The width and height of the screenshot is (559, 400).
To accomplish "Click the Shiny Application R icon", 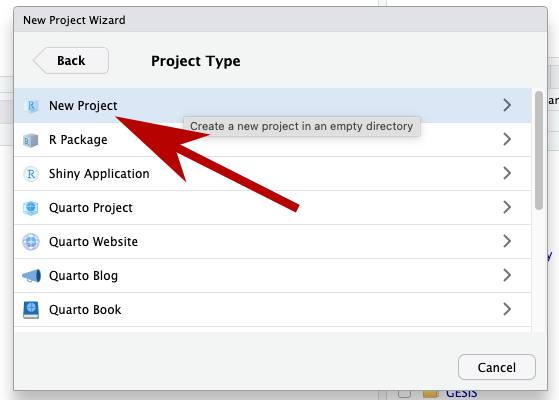I will (x=31, y=174).
